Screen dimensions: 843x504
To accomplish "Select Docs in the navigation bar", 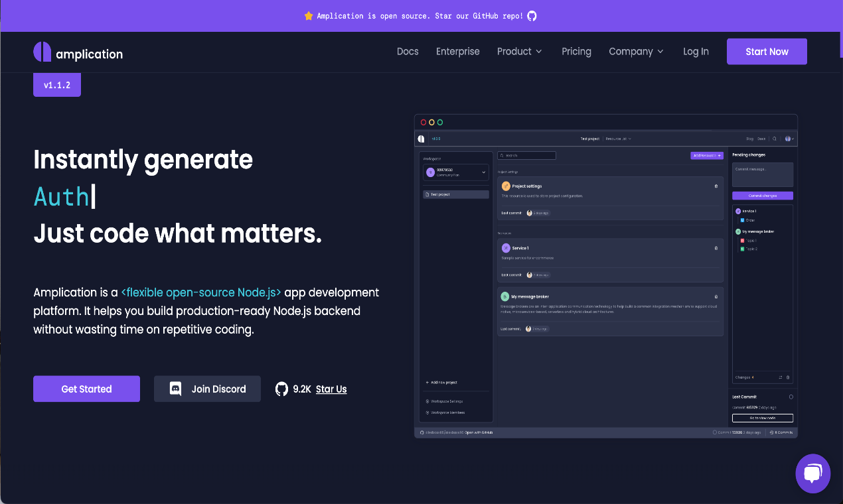I will coord(407,51).
